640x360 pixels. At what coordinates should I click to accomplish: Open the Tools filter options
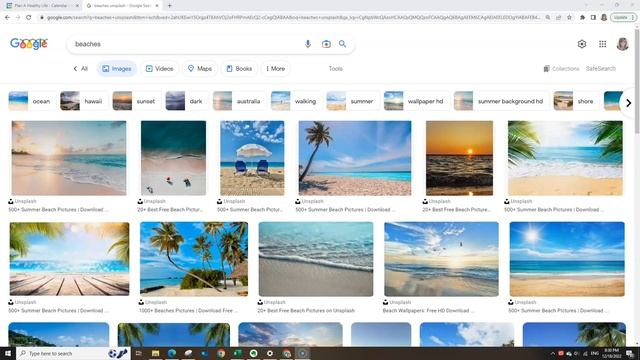pyautogui.click(x=336, y=69)
